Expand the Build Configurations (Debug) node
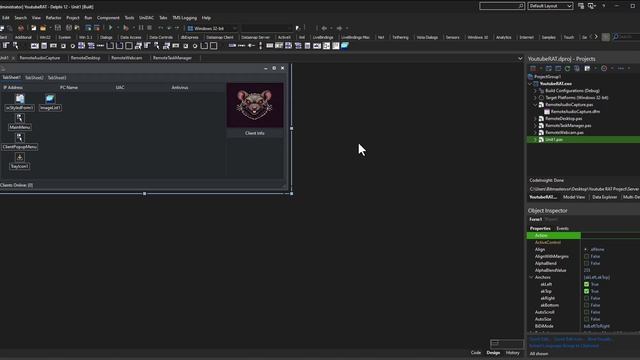 pos(535,91)
